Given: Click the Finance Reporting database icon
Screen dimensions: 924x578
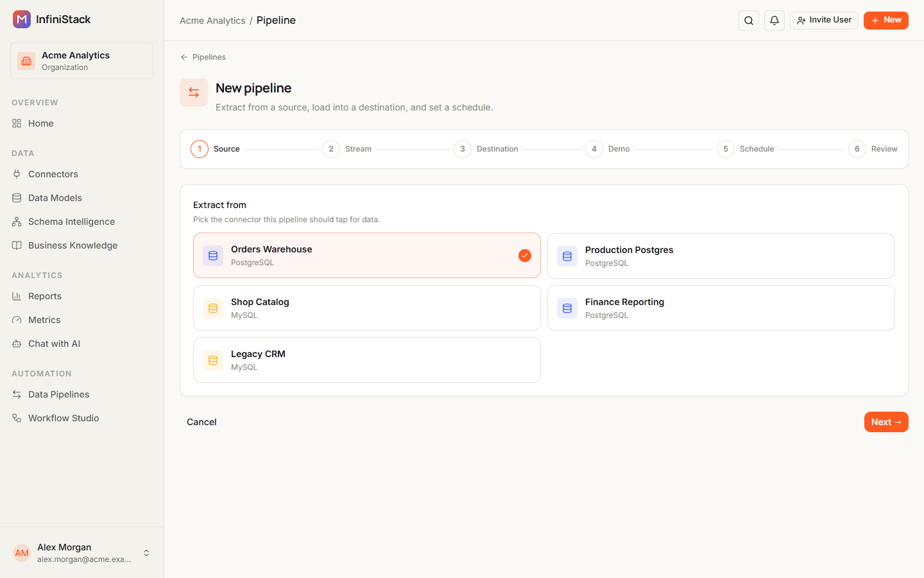Looking at the screenshot, I should point(567,308).
